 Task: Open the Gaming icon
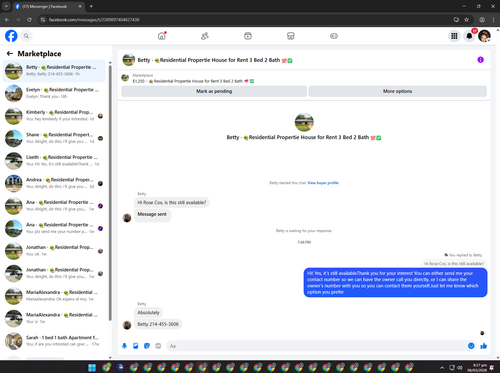point(334,36)
